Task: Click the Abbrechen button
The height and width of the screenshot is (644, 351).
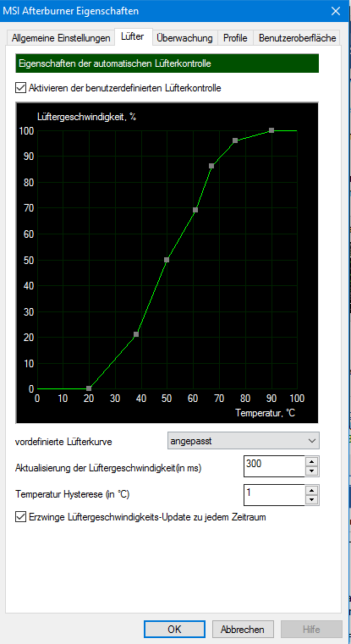Action: pos(243,630)
